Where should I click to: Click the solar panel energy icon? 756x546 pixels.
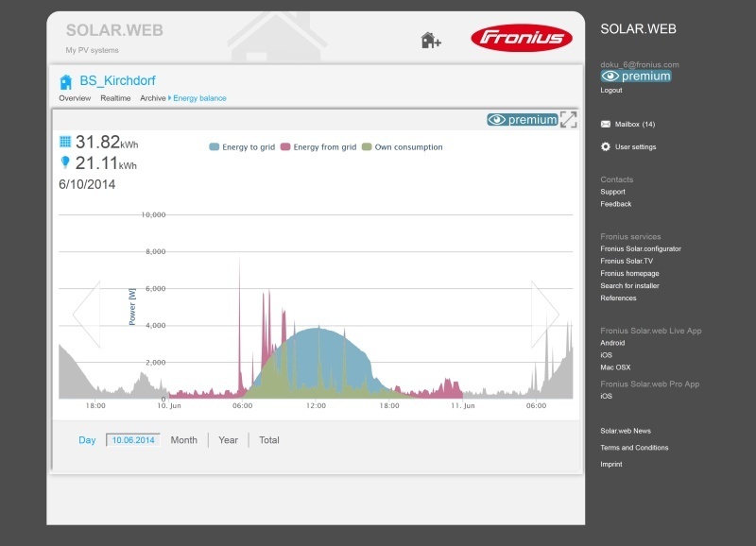[x=65, y=142]
